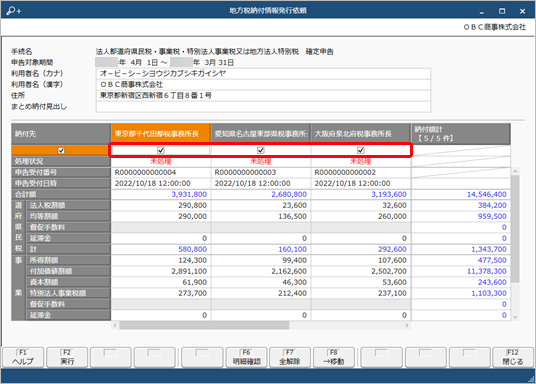Click receipt number R0000000000002
The width and height of the screenshot is (536, 384).
(x=345, y=172)
